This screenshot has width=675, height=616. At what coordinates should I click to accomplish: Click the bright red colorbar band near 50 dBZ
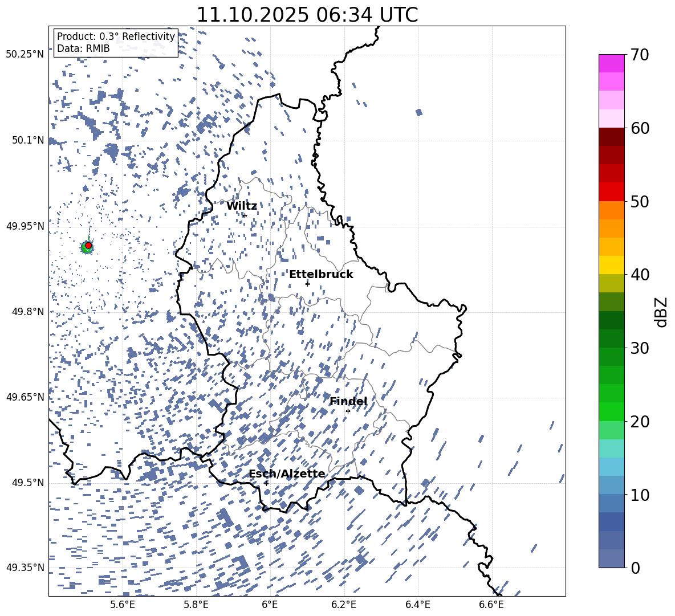point(611,192)
